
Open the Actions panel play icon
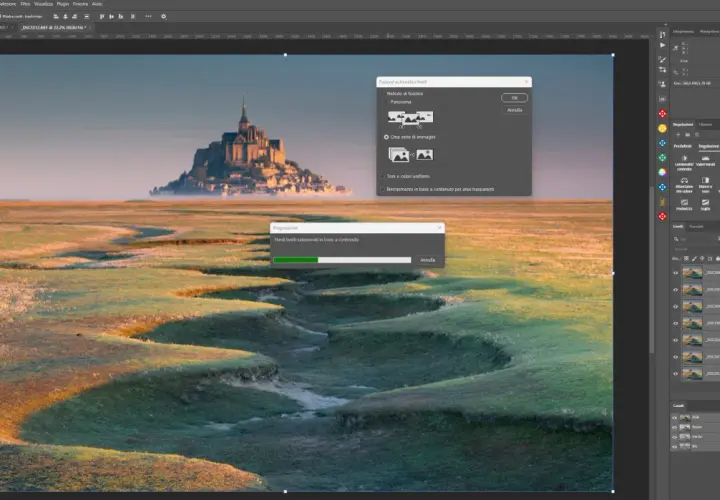click(662, 45)
